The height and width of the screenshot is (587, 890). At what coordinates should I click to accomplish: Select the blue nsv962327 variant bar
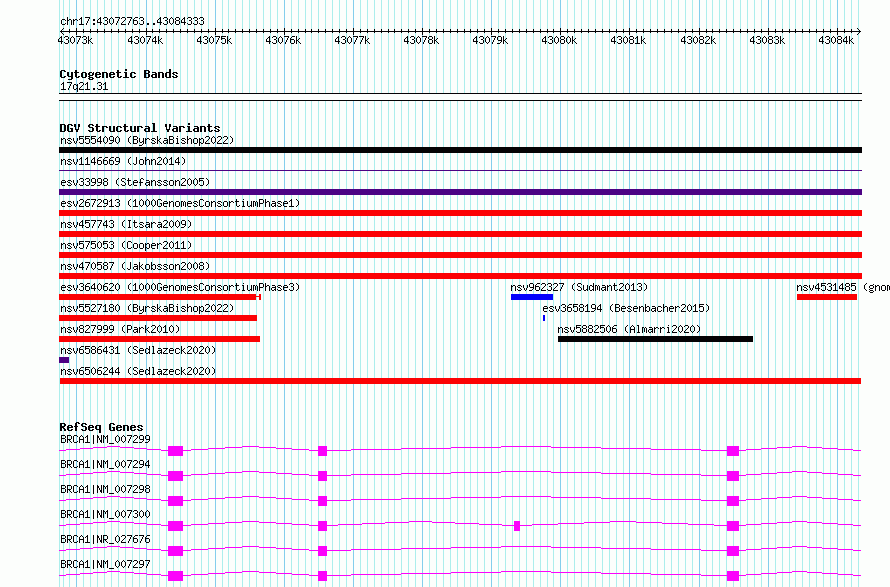pos(532,297)
